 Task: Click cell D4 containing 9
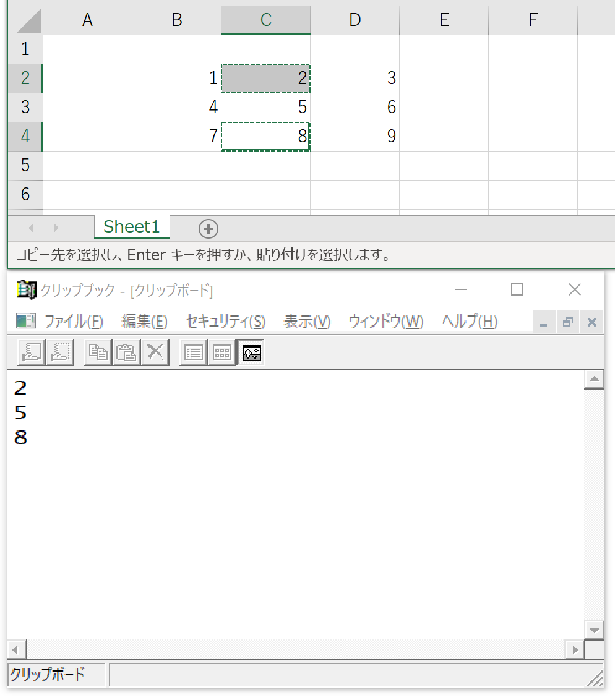355,136
